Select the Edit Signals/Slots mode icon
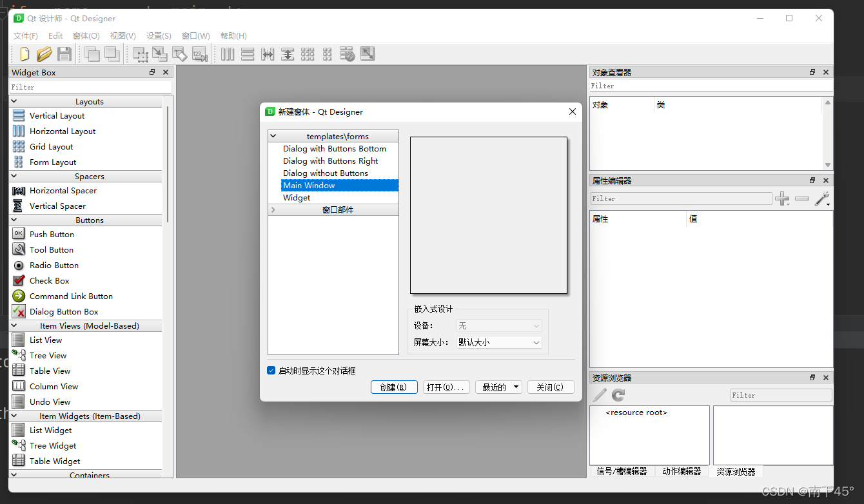The width and height of the screenshot is (864, 504). (x=159, y=54)
